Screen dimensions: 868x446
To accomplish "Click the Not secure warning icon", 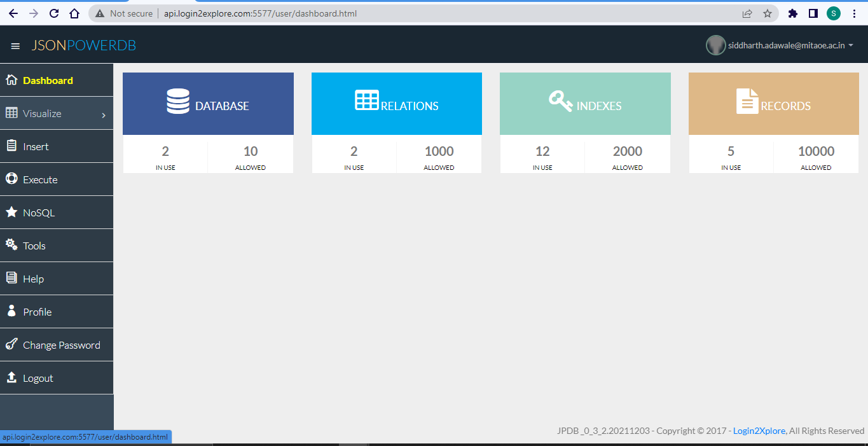I will point(100,13).
